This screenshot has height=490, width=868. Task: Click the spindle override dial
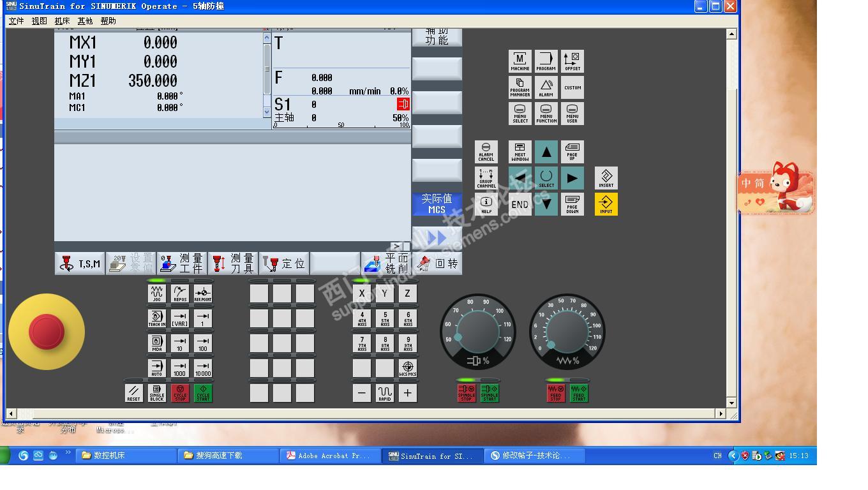[477, 332]
